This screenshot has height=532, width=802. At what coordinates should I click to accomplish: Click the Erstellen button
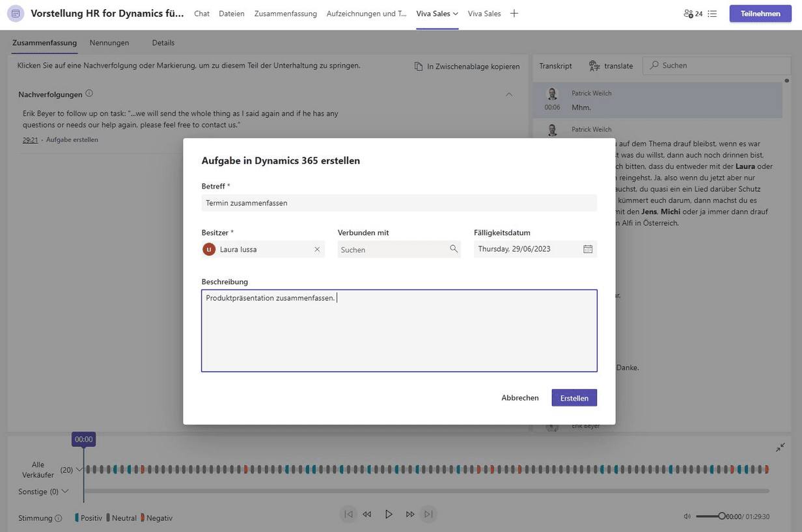coord(574,398)
